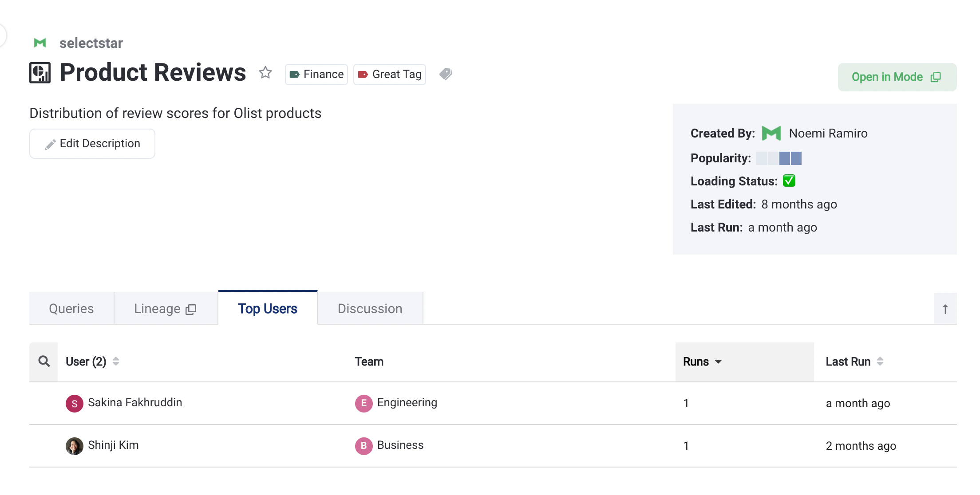Click the popularity bar indicator

click(x=779, y=158)
